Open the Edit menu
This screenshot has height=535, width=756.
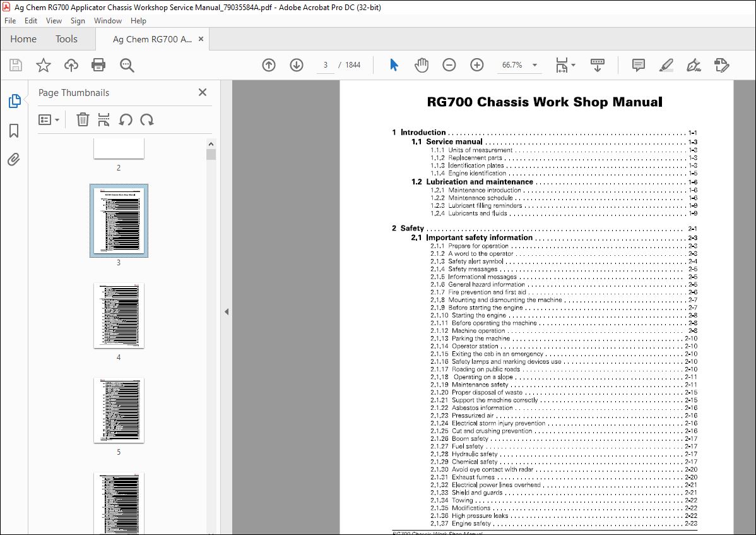pyautogui.click(x=31, y=21)
